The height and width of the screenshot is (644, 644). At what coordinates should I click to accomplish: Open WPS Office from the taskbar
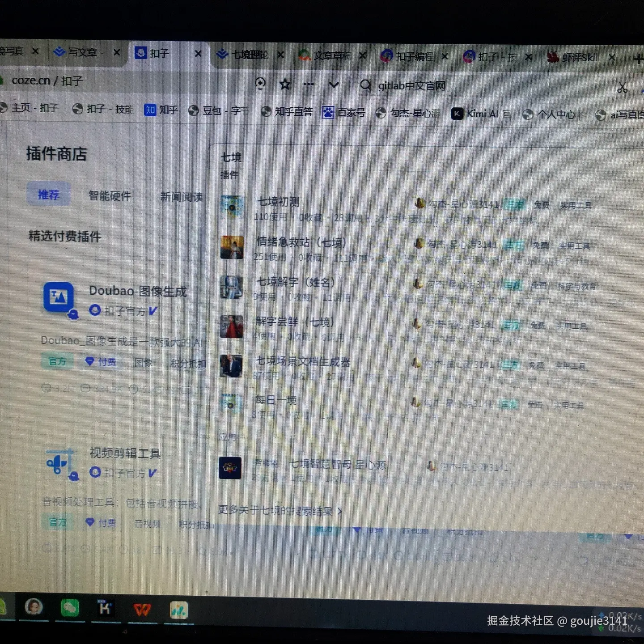[x=142, y=609]
